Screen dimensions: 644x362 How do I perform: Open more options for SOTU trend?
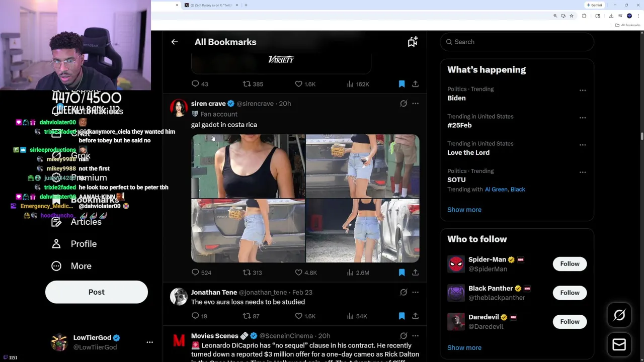(583, 172)
